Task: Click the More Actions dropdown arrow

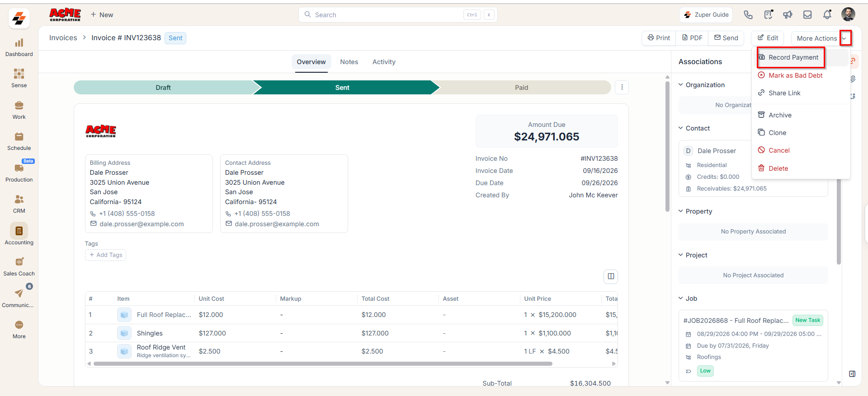Action: point(844,38)
